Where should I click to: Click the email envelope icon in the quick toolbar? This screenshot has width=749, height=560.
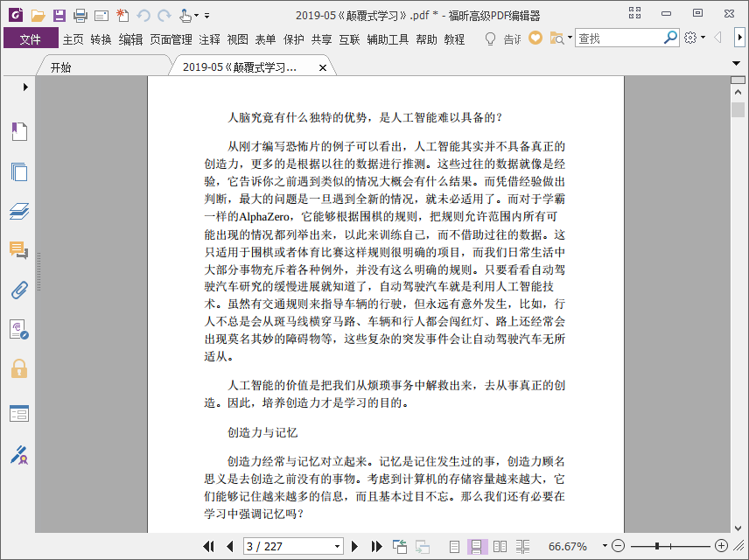point(101,17)
